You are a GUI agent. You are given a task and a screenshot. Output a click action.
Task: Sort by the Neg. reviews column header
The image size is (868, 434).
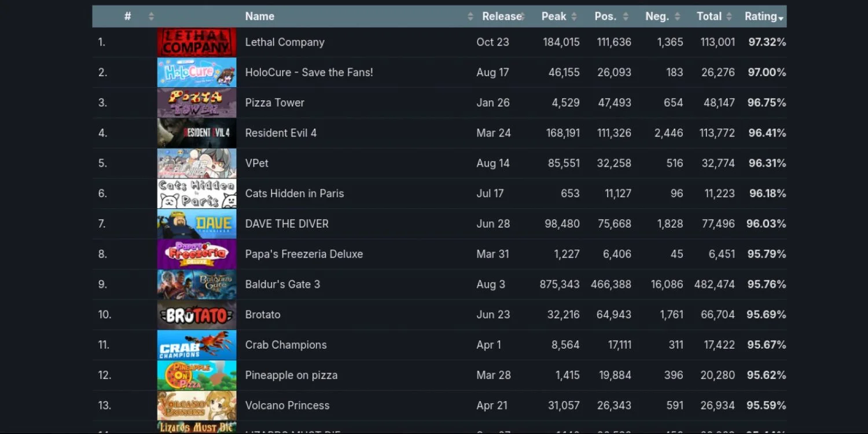(x=657, y=16)
